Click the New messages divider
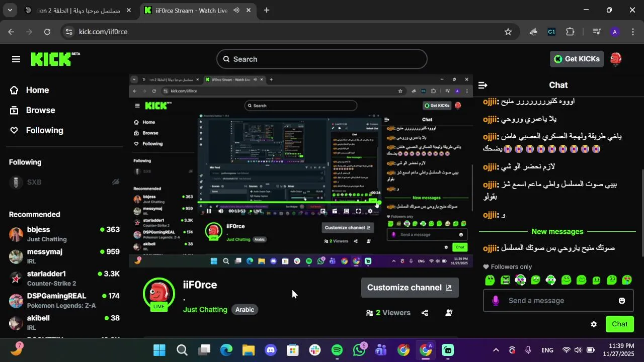 pyautogui.click(x=557, y=232)
